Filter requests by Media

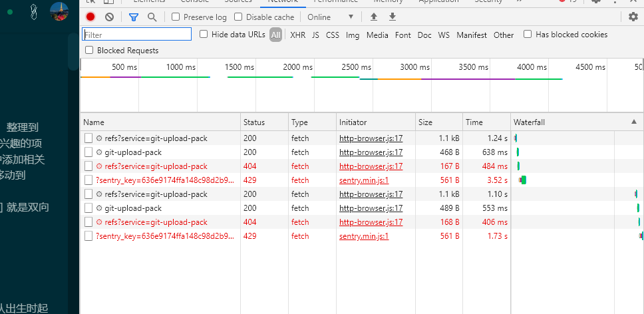tap(377, 35)
